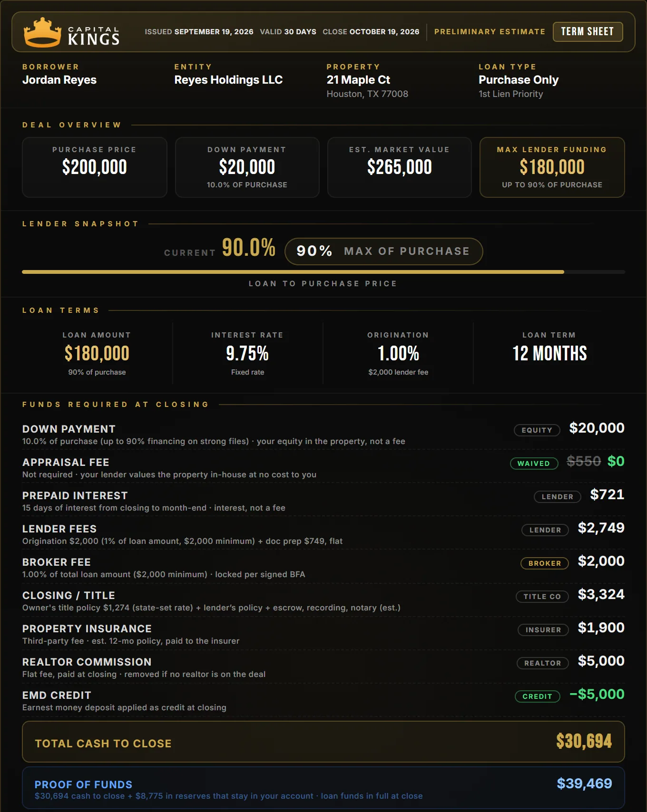
Task: Click the PROOF OF FUNDS heading
Action: pyautogui.click(x=83, y=784)
